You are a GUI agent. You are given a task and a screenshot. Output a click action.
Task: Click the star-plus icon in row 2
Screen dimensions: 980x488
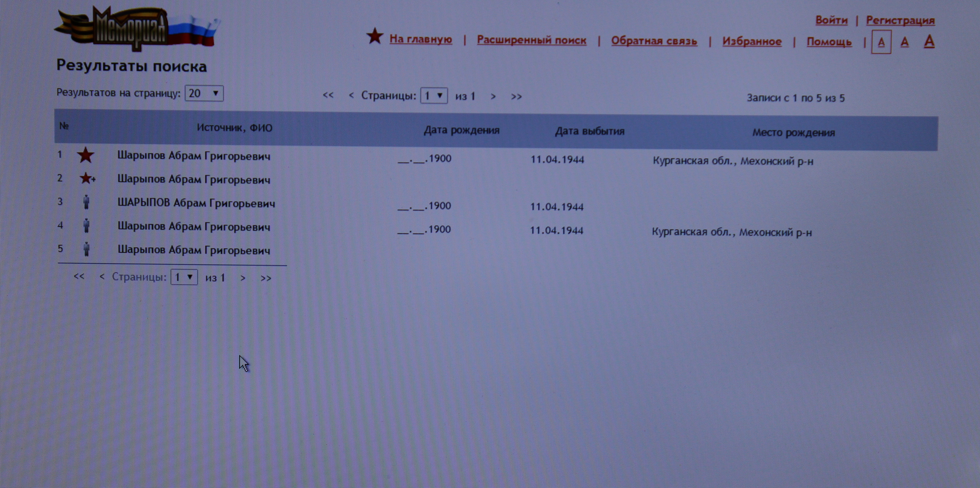click(87, 178)
